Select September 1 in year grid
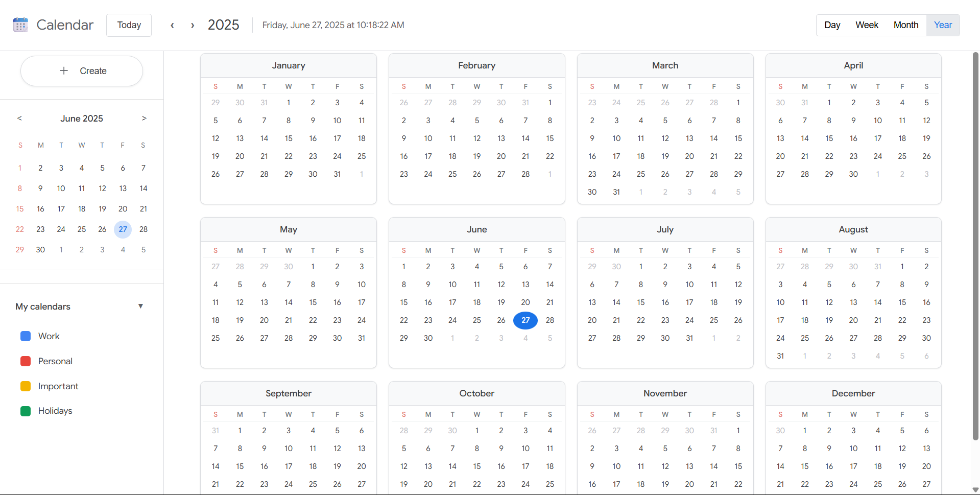Image resolution: width=980 pixels, height=495 pixels. 240,431
